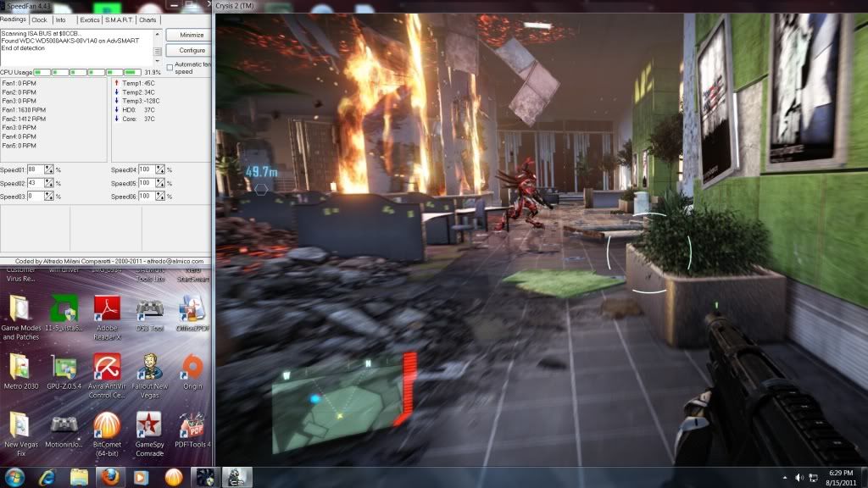Screen dimensions: 868x488
Task: Open the New Vegas Fix folder
Action: click(21, 435)
